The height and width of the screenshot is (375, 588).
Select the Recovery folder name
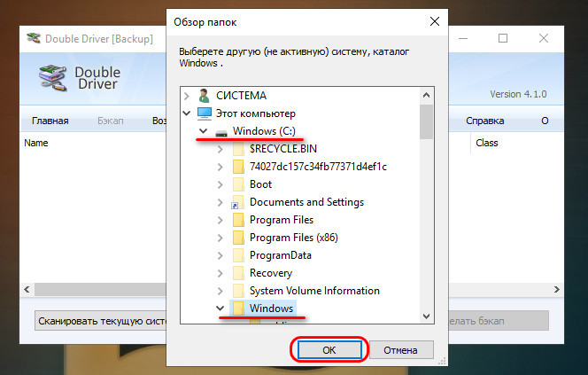click(x=271, y=273)
